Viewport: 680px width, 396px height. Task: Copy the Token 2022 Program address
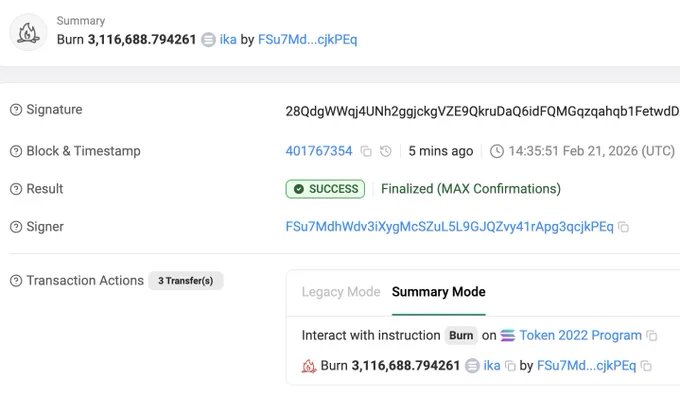652,336
